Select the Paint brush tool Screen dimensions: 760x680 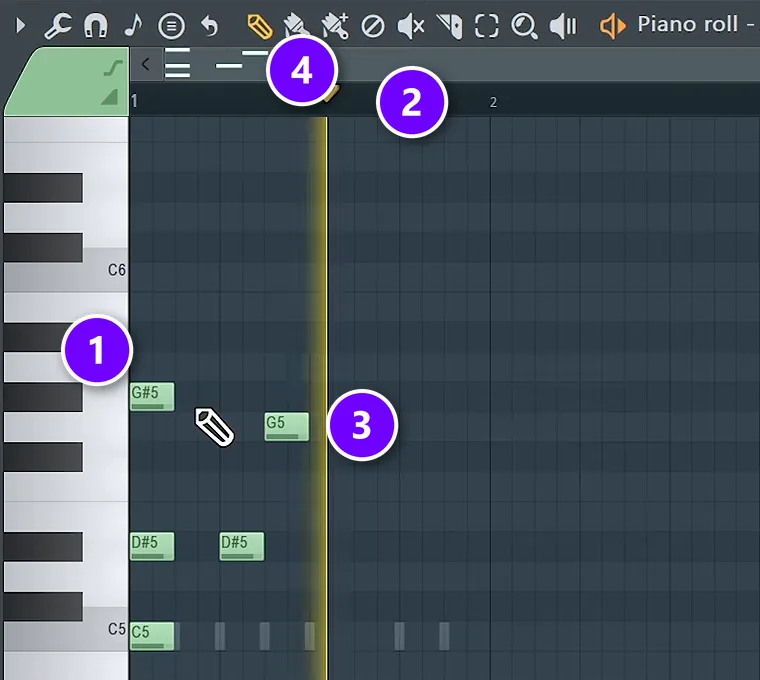[295, 26]
